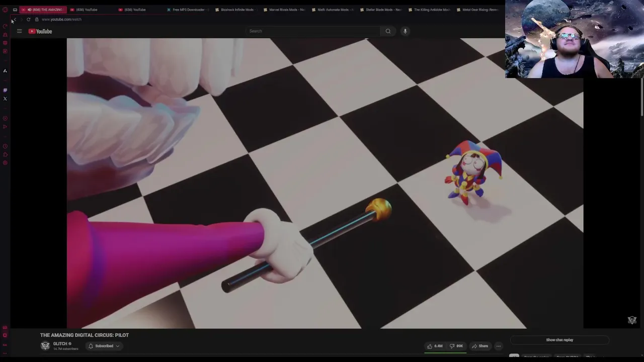
Task: Click the page vertical scrollbar
Action: pyautogui.click(x=641, y=98)
